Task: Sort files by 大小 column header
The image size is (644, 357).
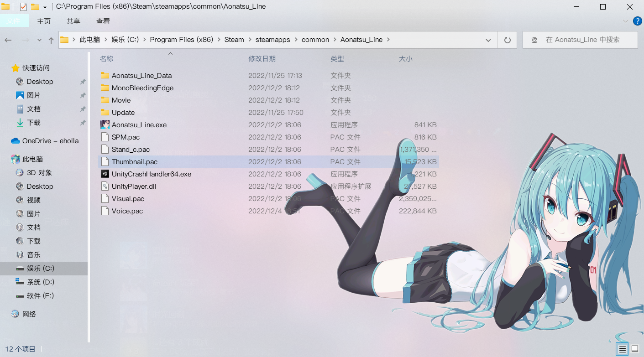Action: pyautogui.click(x=406, y=59)
